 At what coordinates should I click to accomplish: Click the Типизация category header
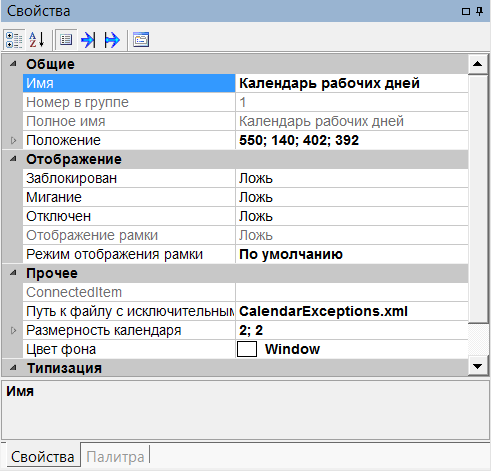point(235,368)
